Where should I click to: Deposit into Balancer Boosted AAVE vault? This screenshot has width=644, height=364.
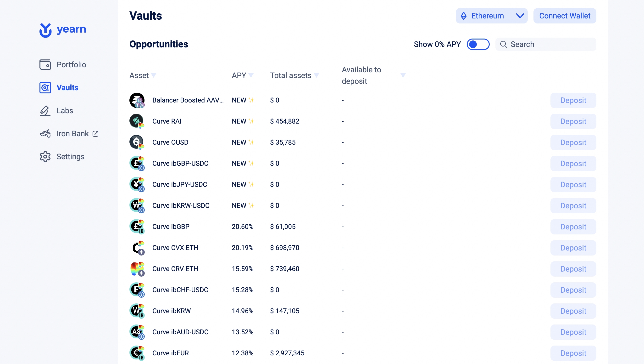573,100
